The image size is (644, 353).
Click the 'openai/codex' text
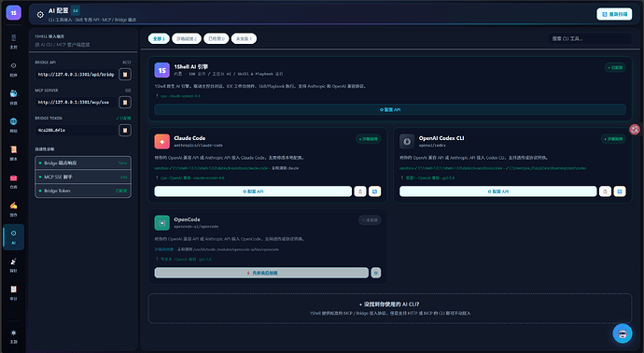[432, 146]
